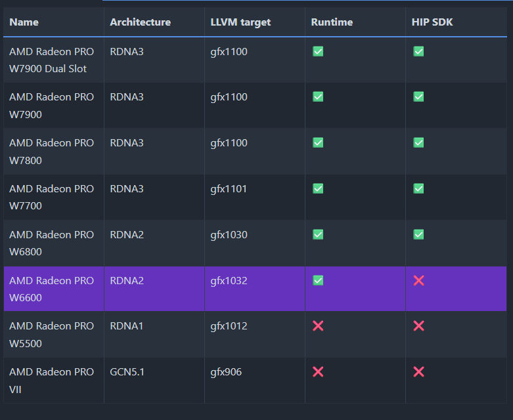The image size is (513, 420).
Task: Click gfx1100 in W7900 Dual Slot row
Action: [x=229, y=52]
